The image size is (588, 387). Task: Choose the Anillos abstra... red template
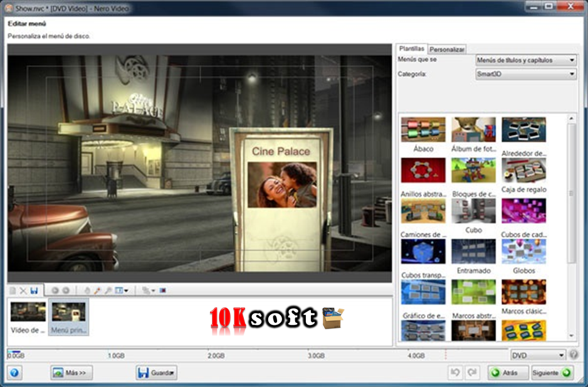coord(423,170)
